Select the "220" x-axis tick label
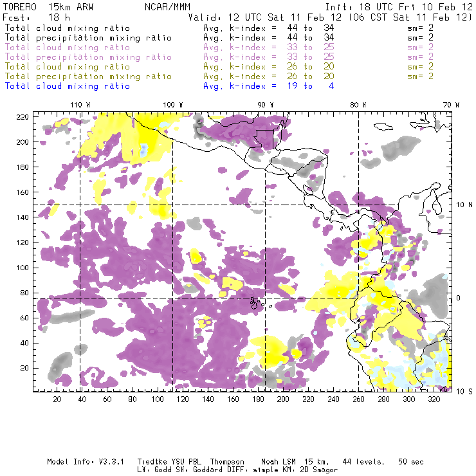Screen dimensions: 476x476 [308, 399]
